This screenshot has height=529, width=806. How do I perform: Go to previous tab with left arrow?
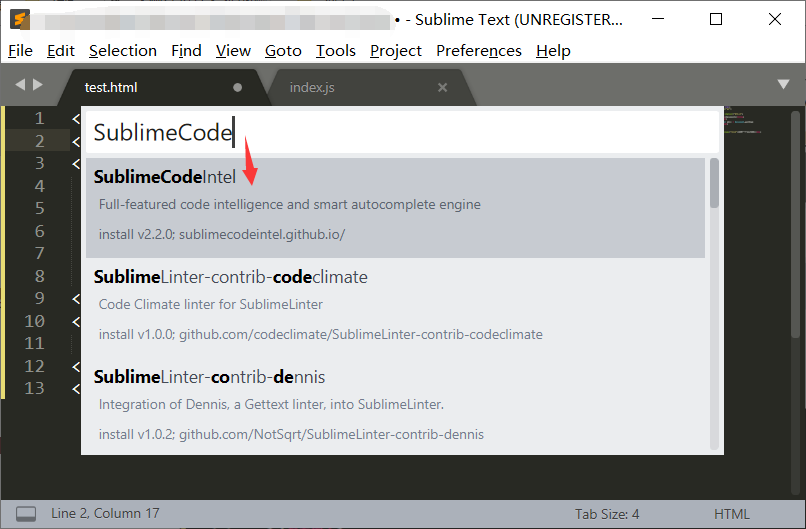point(20,84)
